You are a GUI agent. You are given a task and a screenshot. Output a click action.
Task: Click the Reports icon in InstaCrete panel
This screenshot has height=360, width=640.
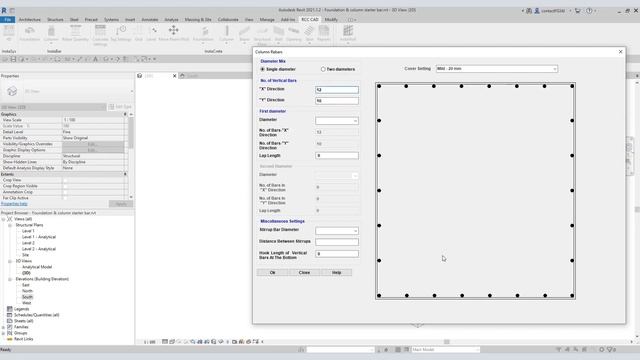click(x=324, y=31)
